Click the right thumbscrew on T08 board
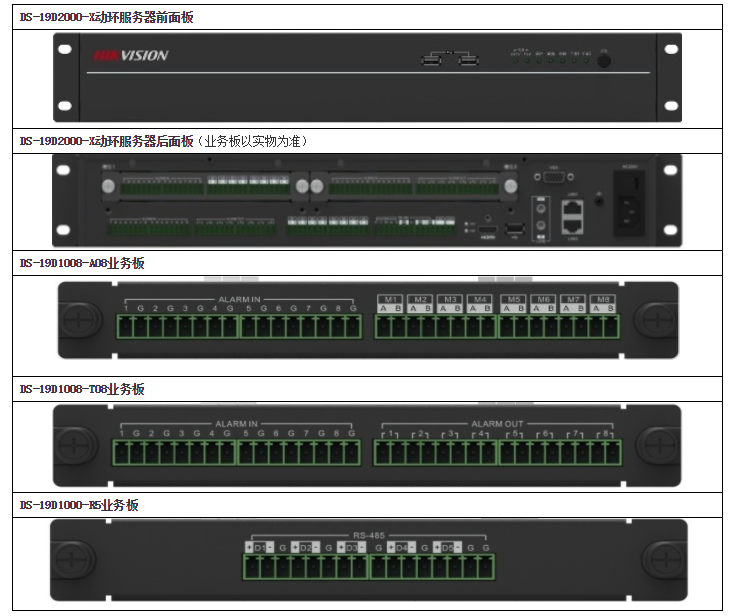This screenshot has width=733, height=616. (x=656, y=444)
